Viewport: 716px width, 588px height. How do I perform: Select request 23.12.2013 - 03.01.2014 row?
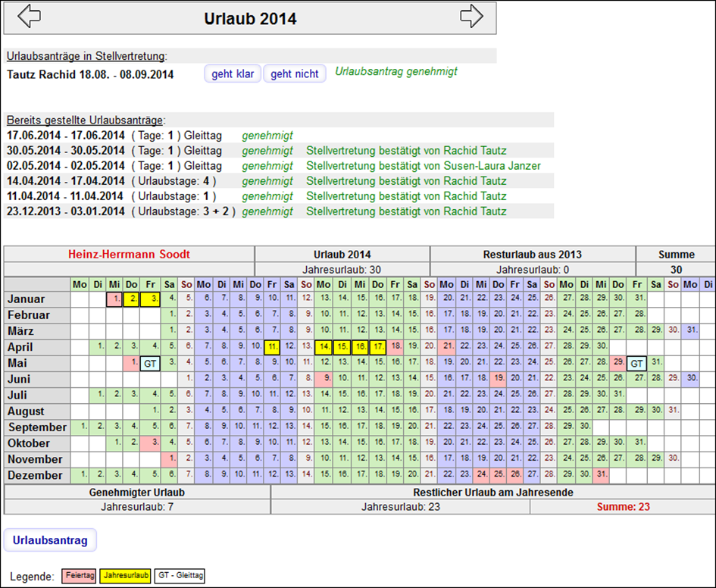pos(279,211)
